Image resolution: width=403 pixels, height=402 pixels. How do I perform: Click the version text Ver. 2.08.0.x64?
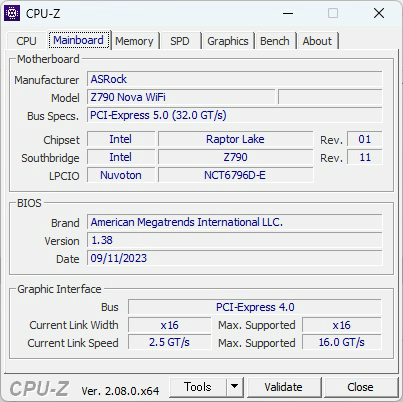coord(120,391)
